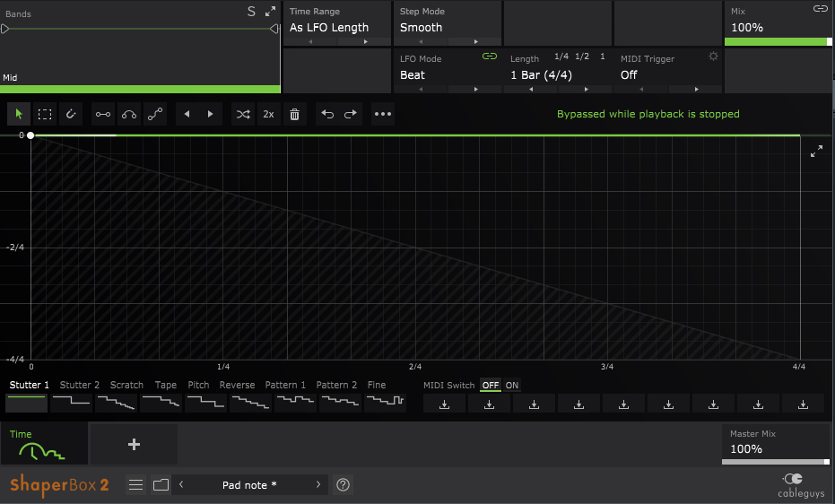The image size is (835, 504).
Task: Click the Pad note preset name
Action: coord(249,485)
